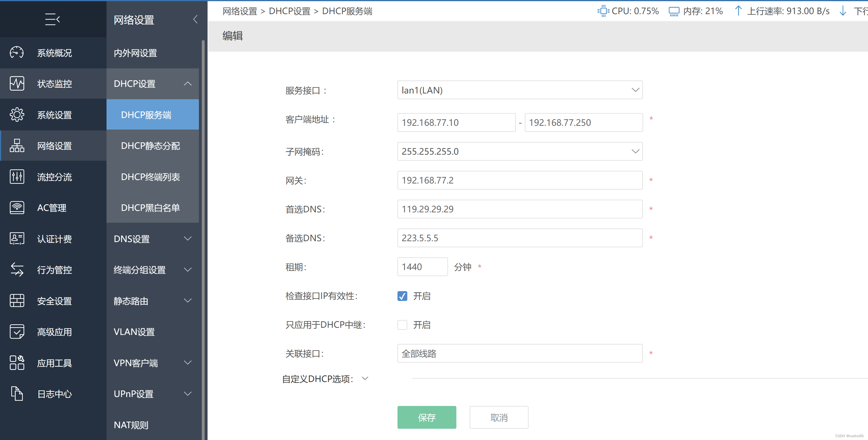Click the upload speed arrow icon

click(738, 11)
